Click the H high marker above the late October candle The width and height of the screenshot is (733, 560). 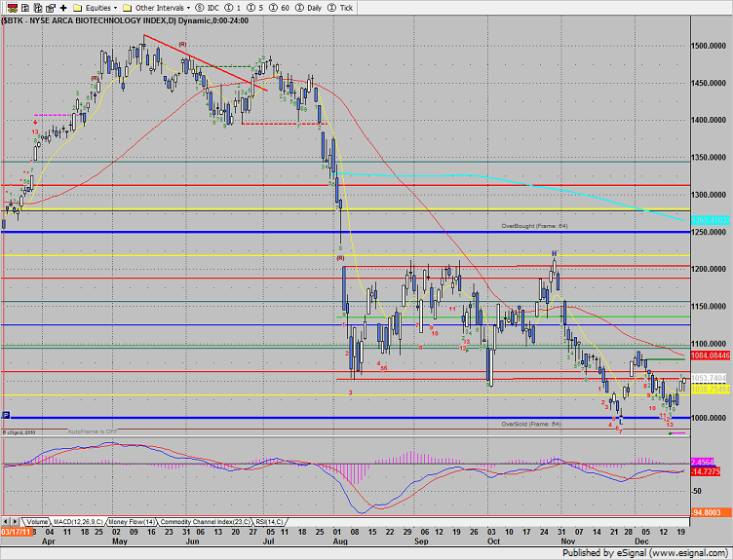point(554,253)
